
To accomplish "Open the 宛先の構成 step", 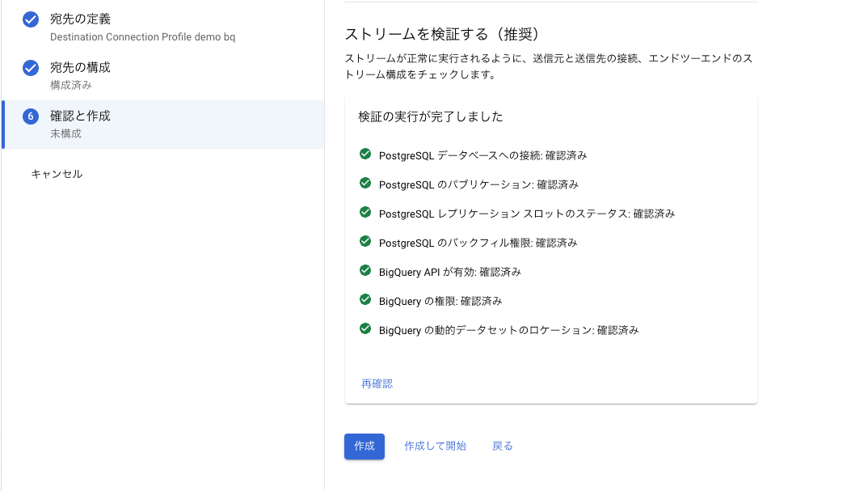I will [x=80, y=67].
